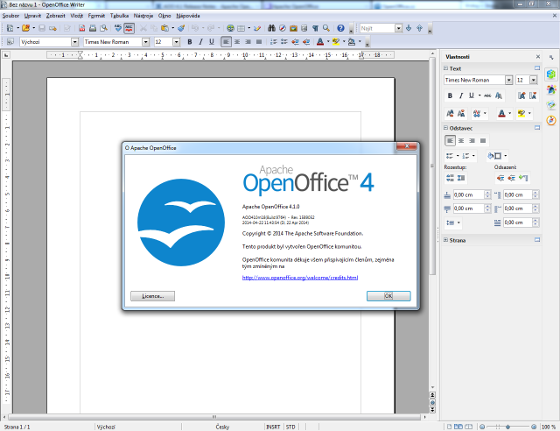The width and height of the screenshot is (560, 431).
Task: Toggle AutoSpellcheck toolbar button
Action: coord(129,28)
